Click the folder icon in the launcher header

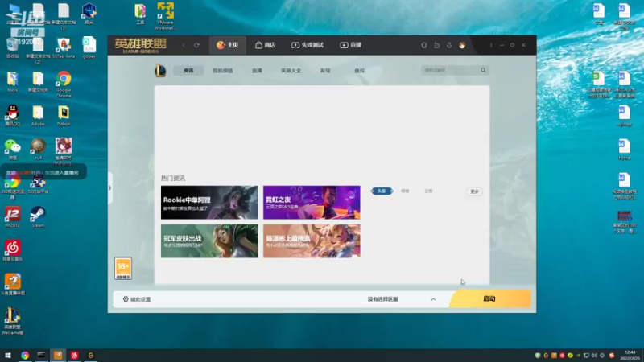(x=436, y=45)
